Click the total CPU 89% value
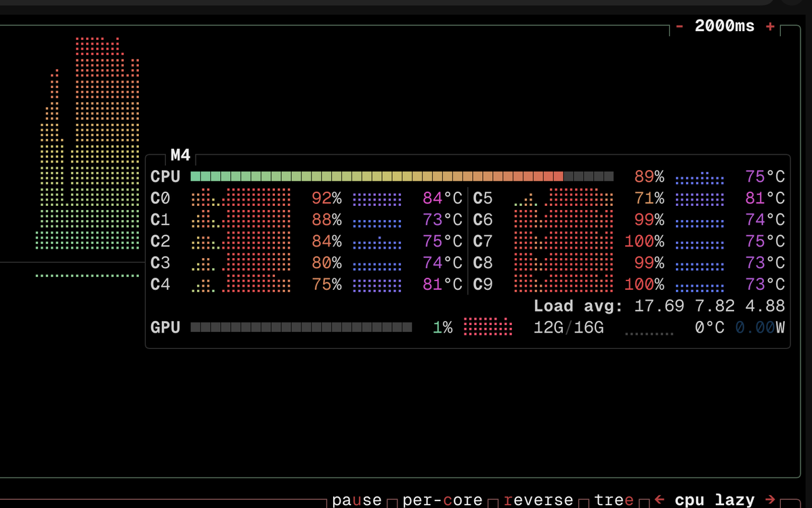The height and width of the screenshot is (508, 812). [649, 177]
